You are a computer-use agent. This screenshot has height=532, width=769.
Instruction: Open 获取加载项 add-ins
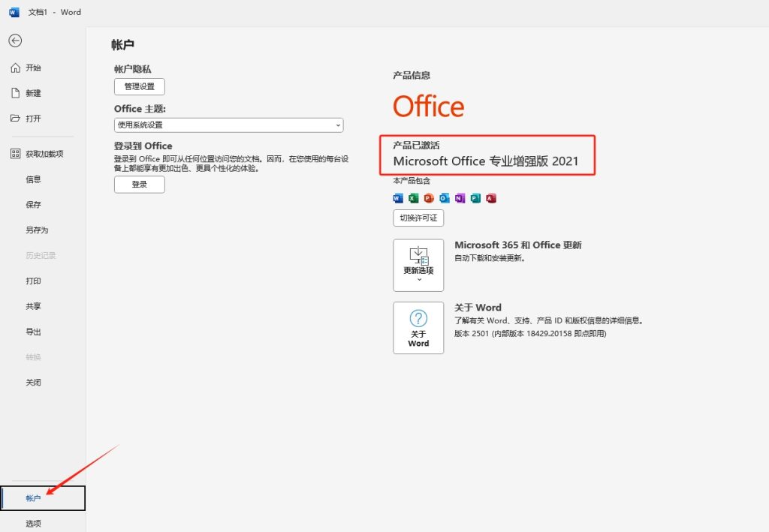pyautogui.click(x=43, y=154)
